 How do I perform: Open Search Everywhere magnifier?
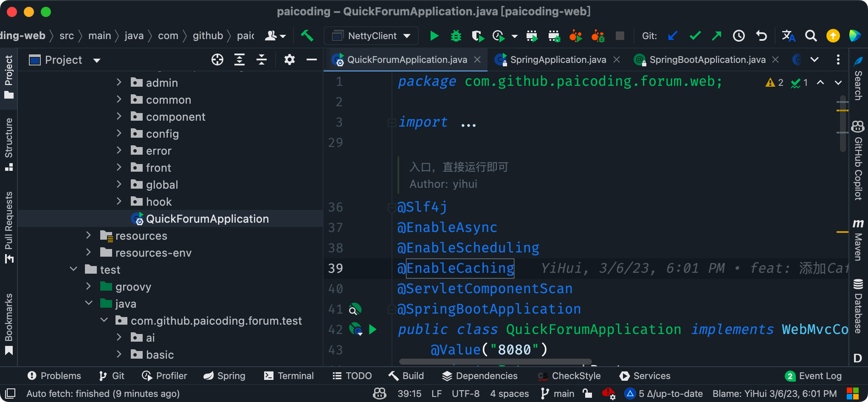pyautogui.click(x=811, y=36)
